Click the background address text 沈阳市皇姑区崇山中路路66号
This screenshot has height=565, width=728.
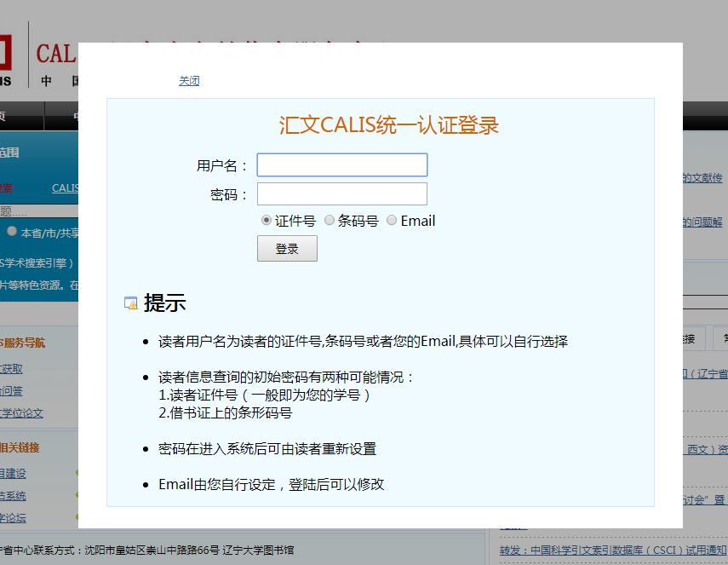[x=152, y=551]
